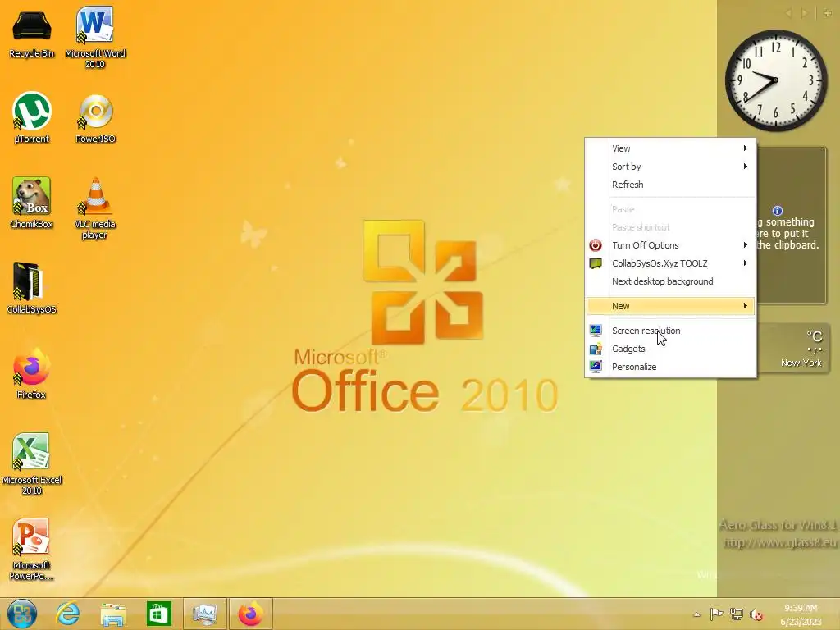Choose Next desktop background
Image resolution: width=840 pixels, height=630 pixels.
coord(671,281)
